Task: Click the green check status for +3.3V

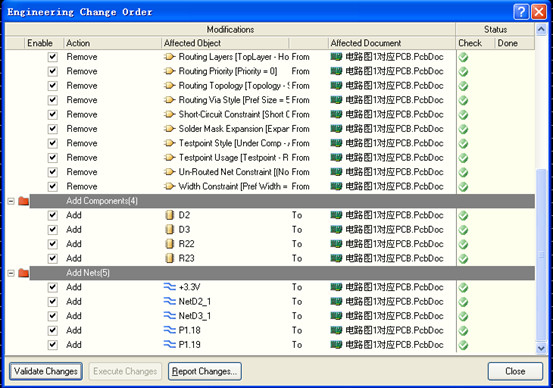Action: [463, 287]
